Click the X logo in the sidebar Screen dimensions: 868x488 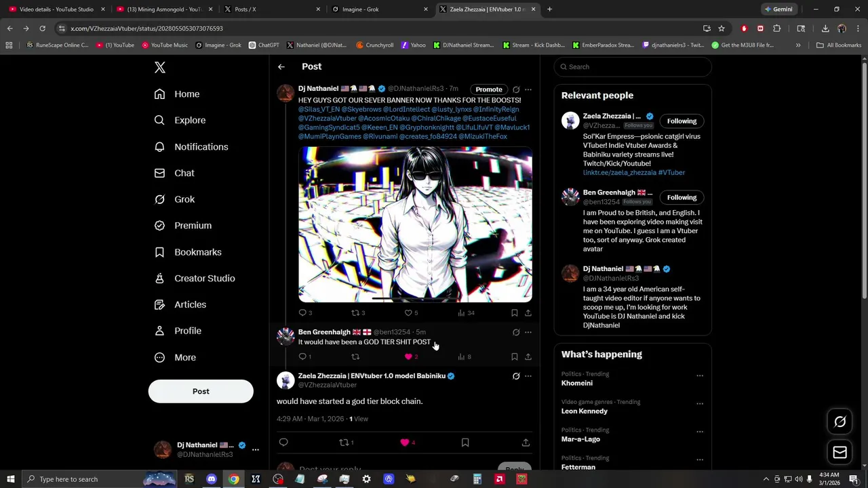click(160, 67)
